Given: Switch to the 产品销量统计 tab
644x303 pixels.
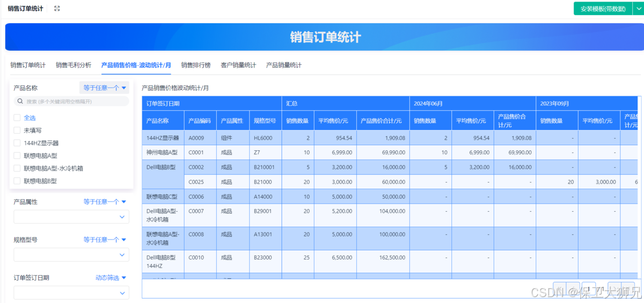Looking at the screenshot, I should pyautogui.click(x=284, y=65).
